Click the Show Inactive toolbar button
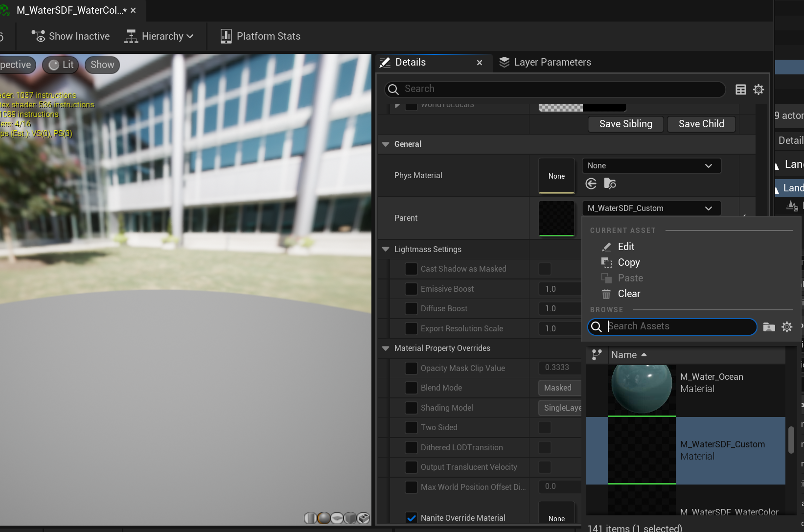This screenshot has height=532, width=804. tap(71, 36)
